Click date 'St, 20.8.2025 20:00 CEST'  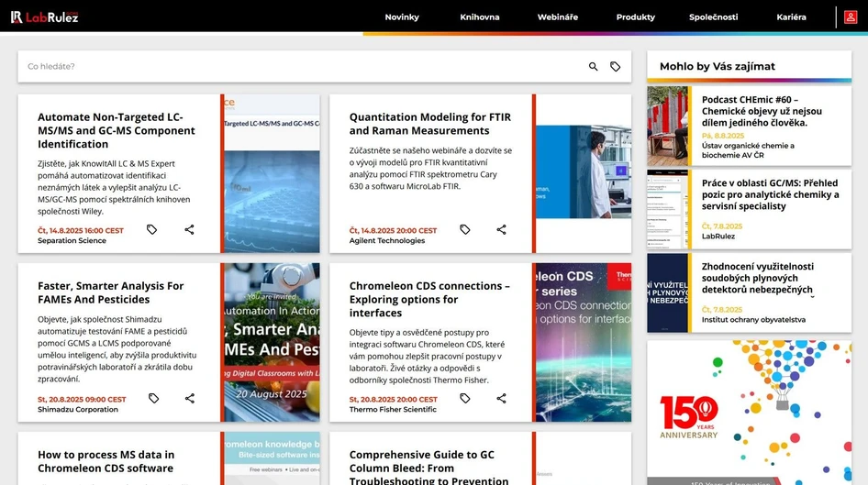(393, 400)
